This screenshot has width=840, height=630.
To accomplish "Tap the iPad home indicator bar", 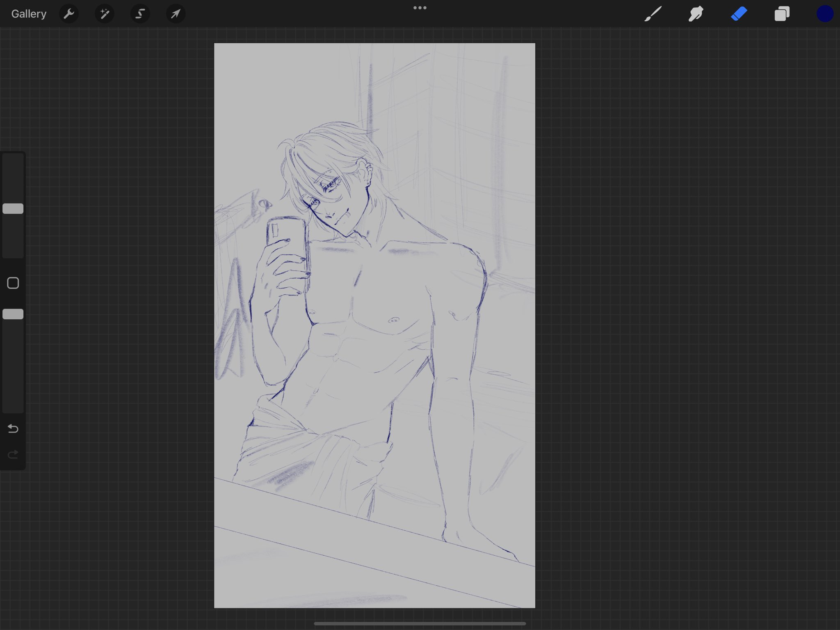I will 420,623.
